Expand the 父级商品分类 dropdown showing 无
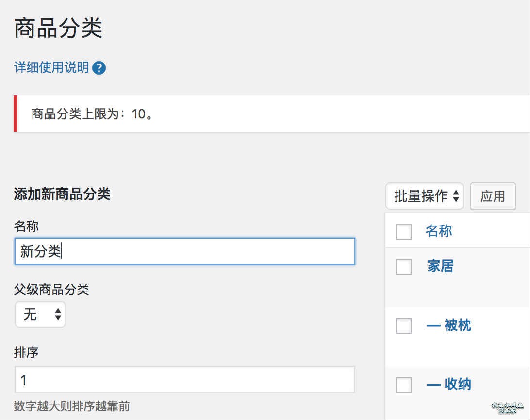The width and height of the screenshot is (530, 420). [40, 315]
